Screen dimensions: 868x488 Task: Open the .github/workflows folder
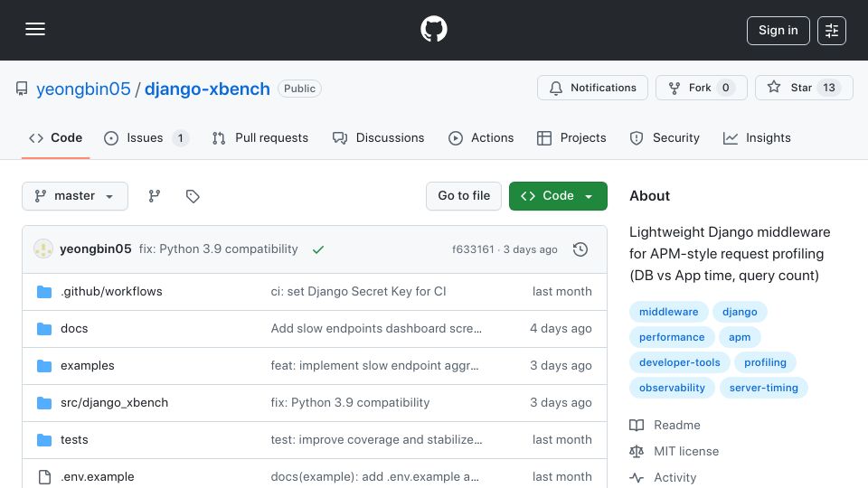tap(111, 292)
